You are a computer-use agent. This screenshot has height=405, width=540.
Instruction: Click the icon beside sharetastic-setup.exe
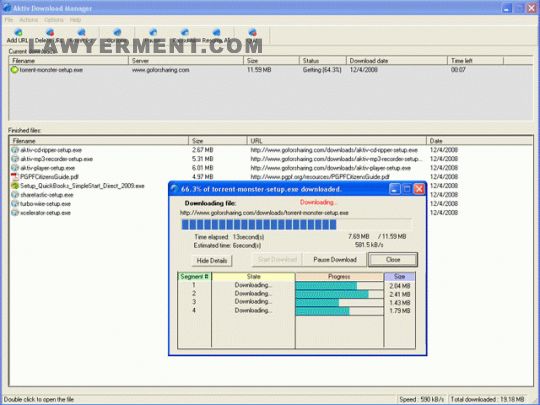[15, 195]
